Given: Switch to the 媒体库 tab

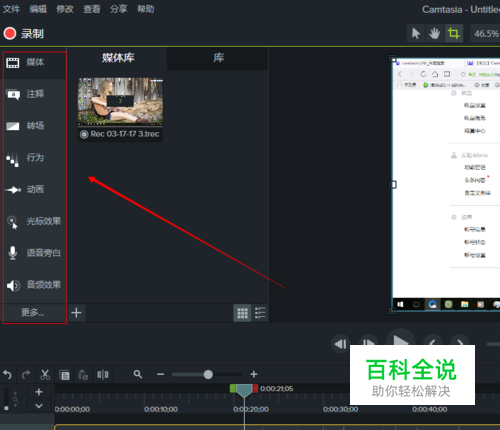Looking at the screenshot, I should click(118, 58).
